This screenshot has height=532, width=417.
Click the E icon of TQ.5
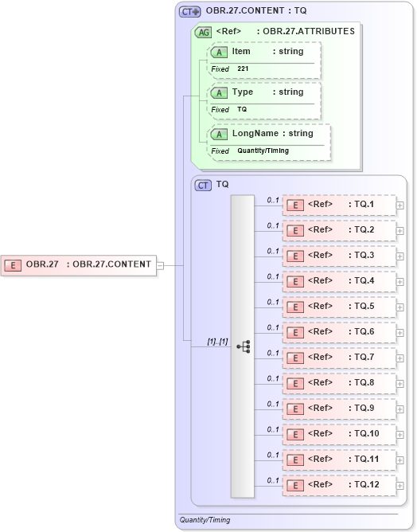tap(295, 307)
